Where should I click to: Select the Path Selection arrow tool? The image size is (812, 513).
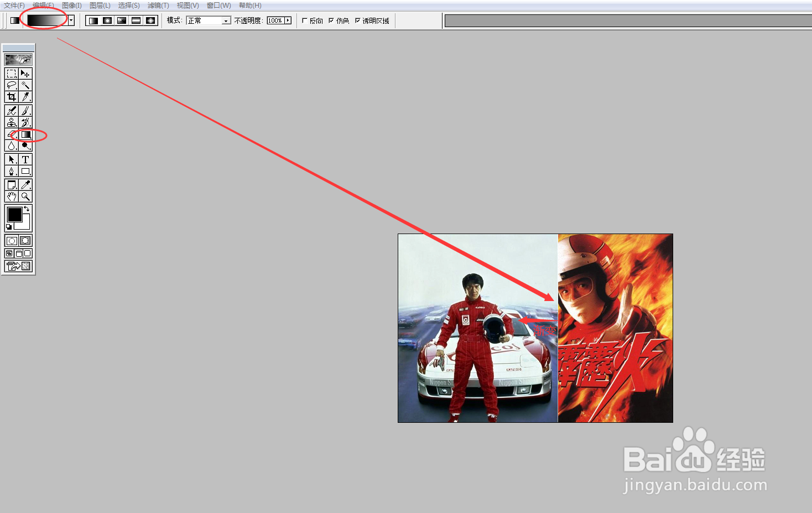pyautogui.click(x=12, y=159)
